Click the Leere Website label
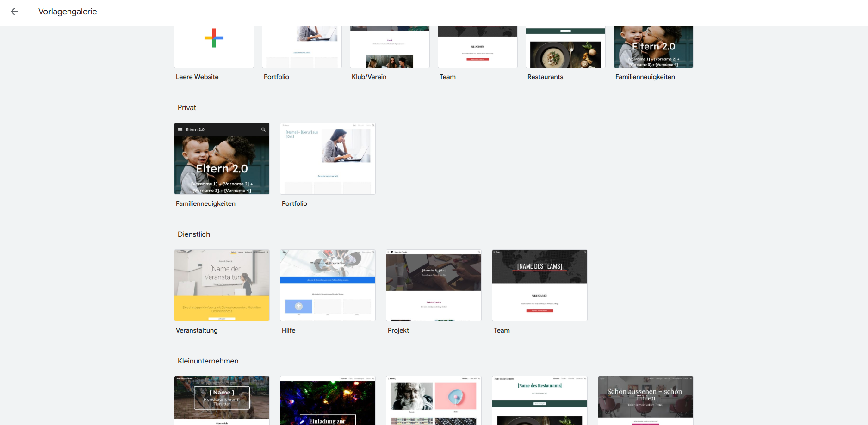 click(x=197, y=77)
